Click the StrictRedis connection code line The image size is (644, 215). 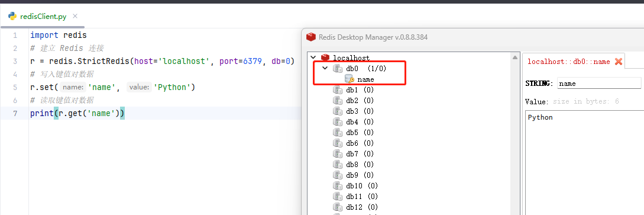(162, 61)
